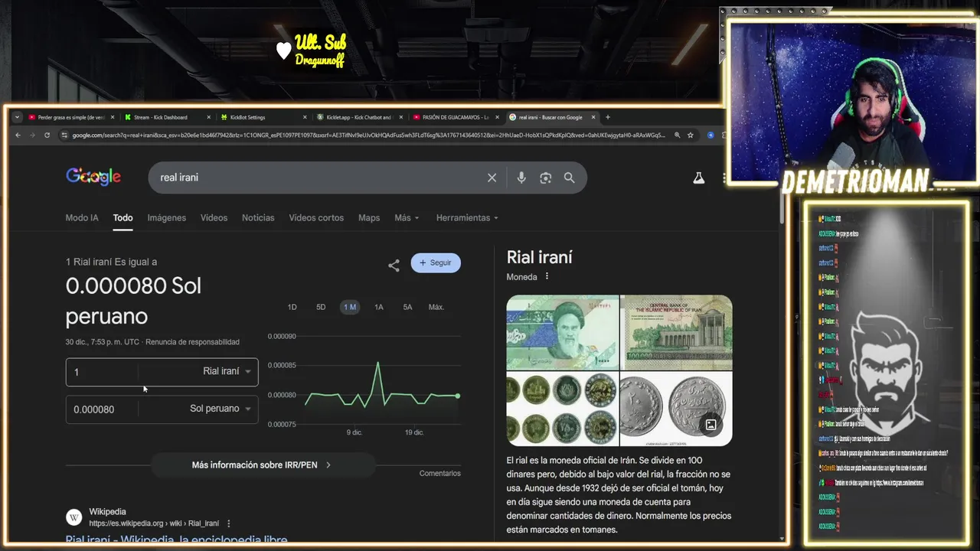Select the 5D chart range
This screenshot has width=980, height=551.
321,307
